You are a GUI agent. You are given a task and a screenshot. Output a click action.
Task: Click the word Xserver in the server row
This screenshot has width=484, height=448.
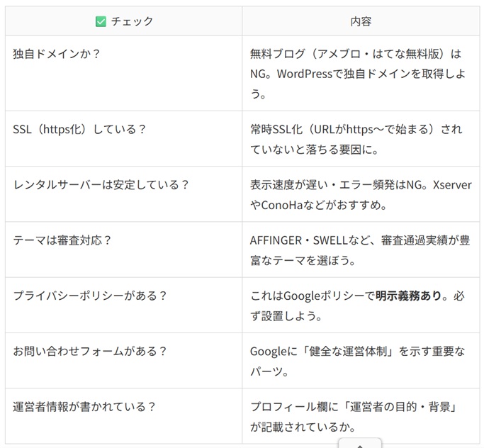coord(451,184)
